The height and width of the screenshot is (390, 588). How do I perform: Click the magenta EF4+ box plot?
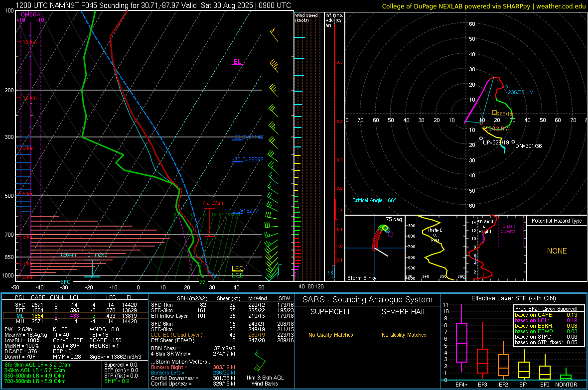click(461, 338)
